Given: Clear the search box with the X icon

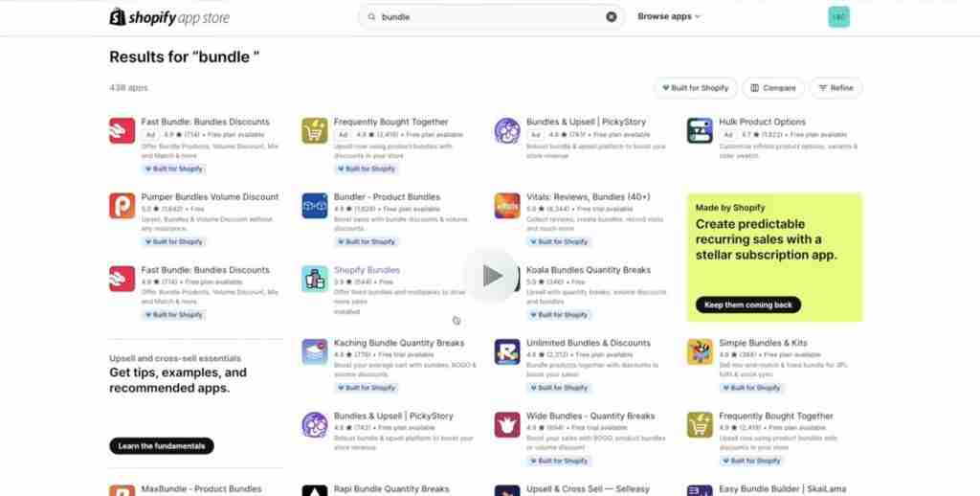Looking at the screenshot, I should (x=612, y=17).
